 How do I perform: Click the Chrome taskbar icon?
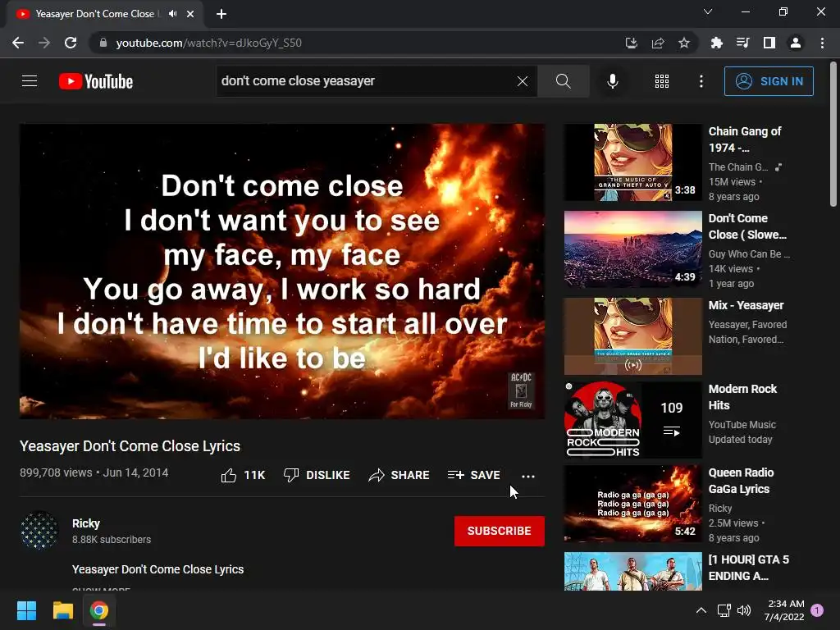(x=99, y=610)
